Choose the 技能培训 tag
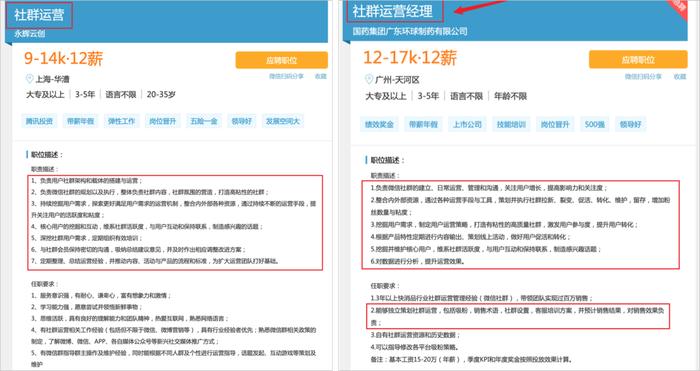700x371 pixels. (x=511, y=125)
